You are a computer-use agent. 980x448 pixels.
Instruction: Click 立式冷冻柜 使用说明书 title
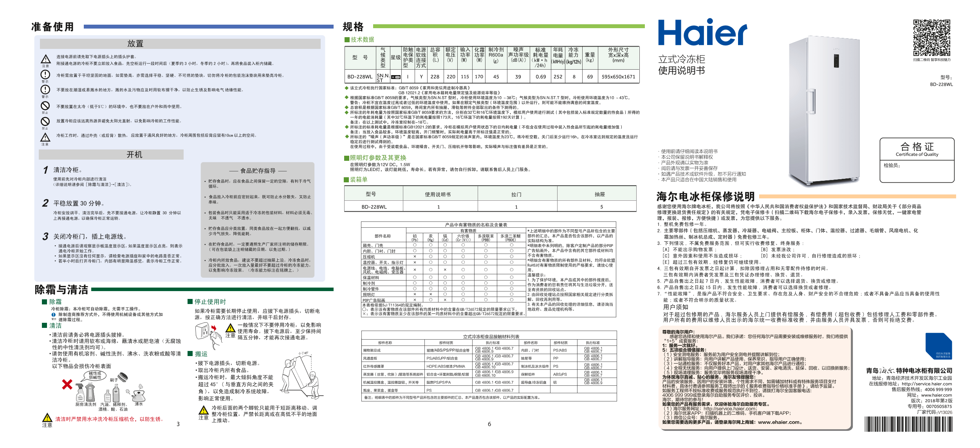(681, 65)
